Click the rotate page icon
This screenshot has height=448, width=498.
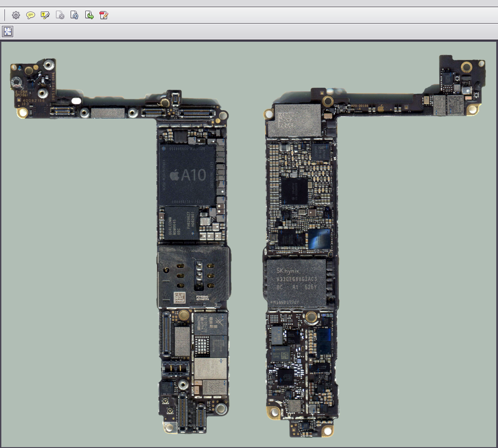tap(75, 16)
